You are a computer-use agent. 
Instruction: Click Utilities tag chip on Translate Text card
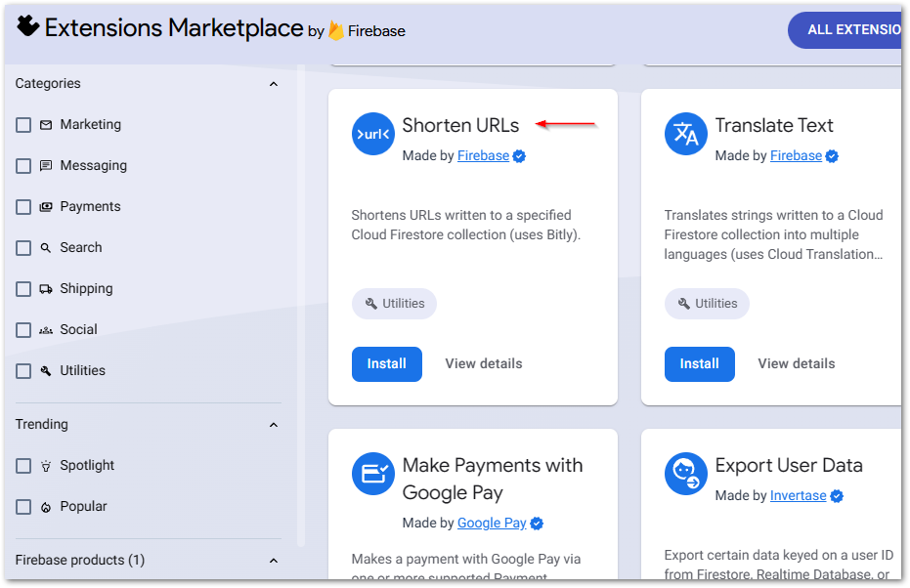(x=707, y=304)
